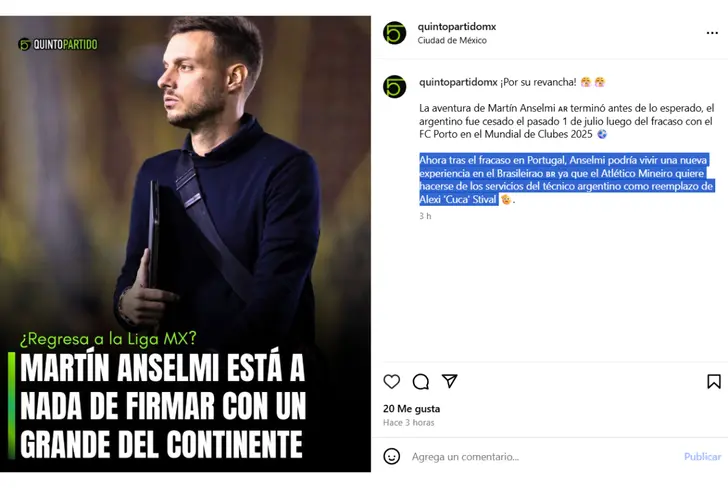The image size is (728, 488).
Task: Click the Hace 3 horas timestamp
Action: 409,423
